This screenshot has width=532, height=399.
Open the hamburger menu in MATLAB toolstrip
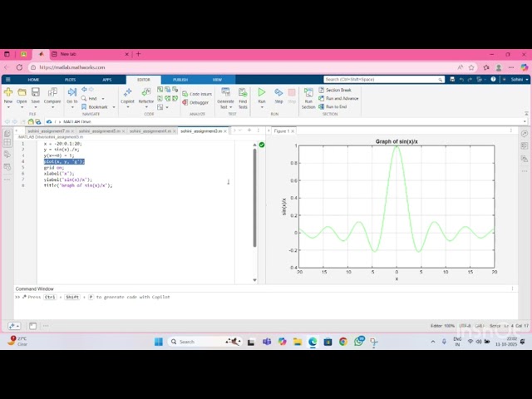click(7, 80)
